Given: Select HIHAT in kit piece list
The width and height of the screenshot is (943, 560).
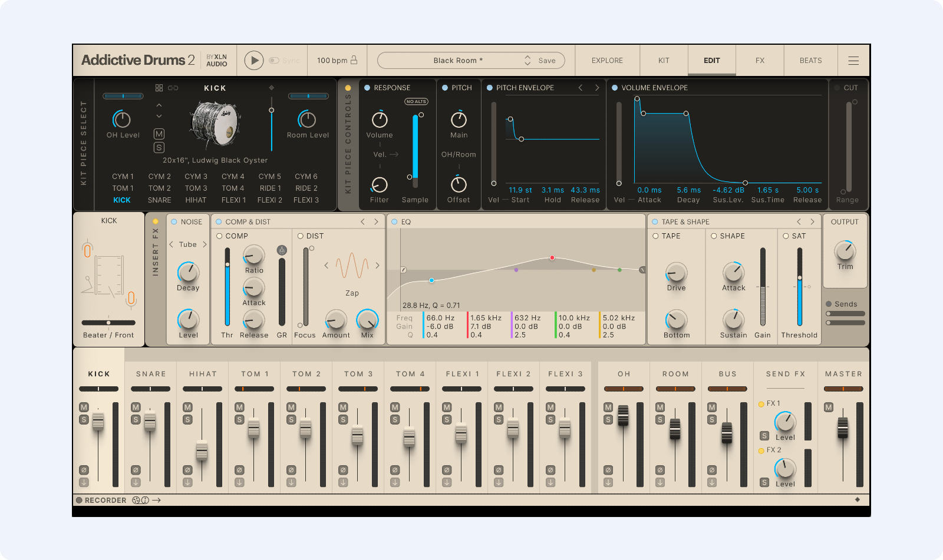Looking at the screenshot, I should (196, 200).
